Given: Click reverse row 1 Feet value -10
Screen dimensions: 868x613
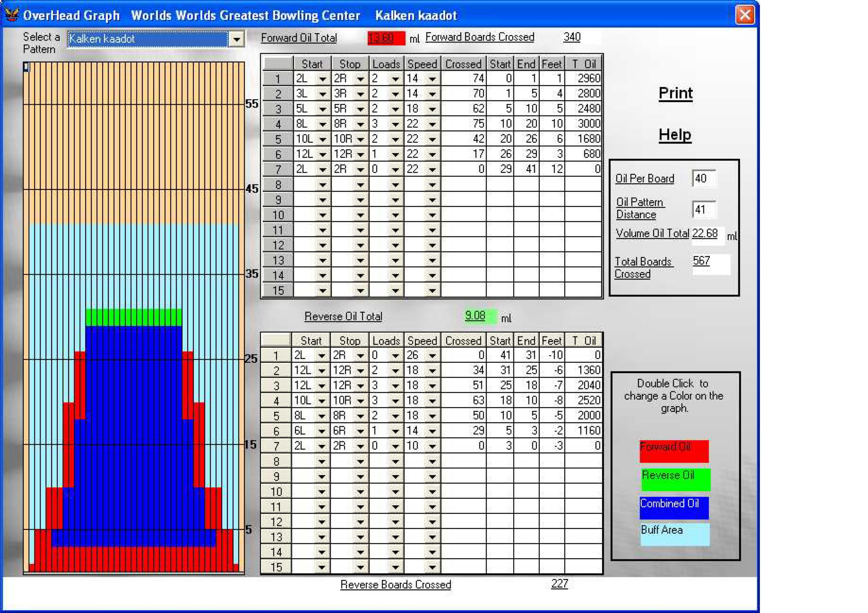Looking at the screenshot, I should [552, 355].
